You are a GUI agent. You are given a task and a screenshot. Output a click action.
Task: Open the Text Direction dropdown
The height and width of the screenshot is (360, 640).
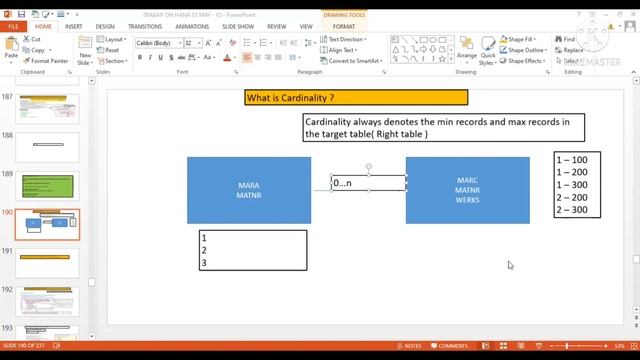tap(343, 39)
